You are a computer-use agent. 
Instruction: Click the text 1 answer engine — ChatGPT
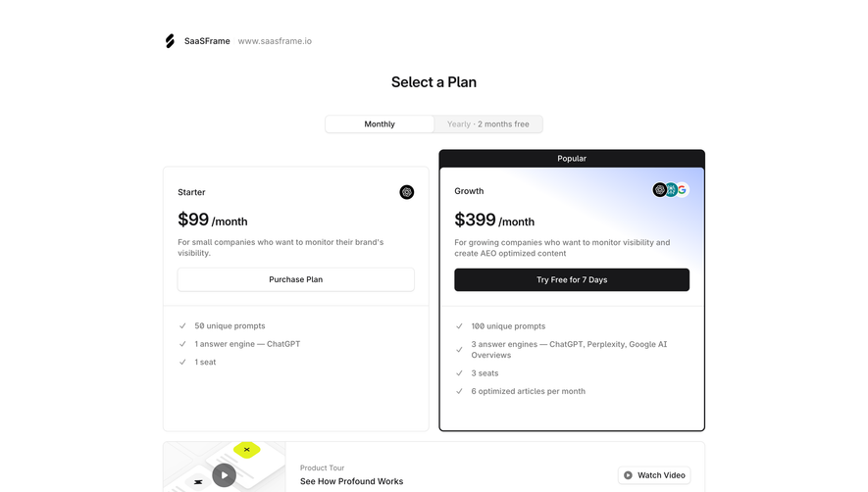click(247, 344)
